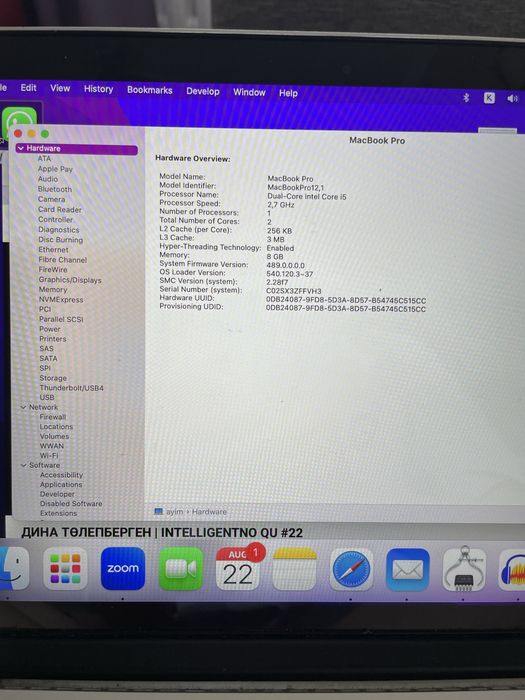The width and height of the screenshot is (525, 700).
Task: Open the View menu
Action: (x=60, y=88)
